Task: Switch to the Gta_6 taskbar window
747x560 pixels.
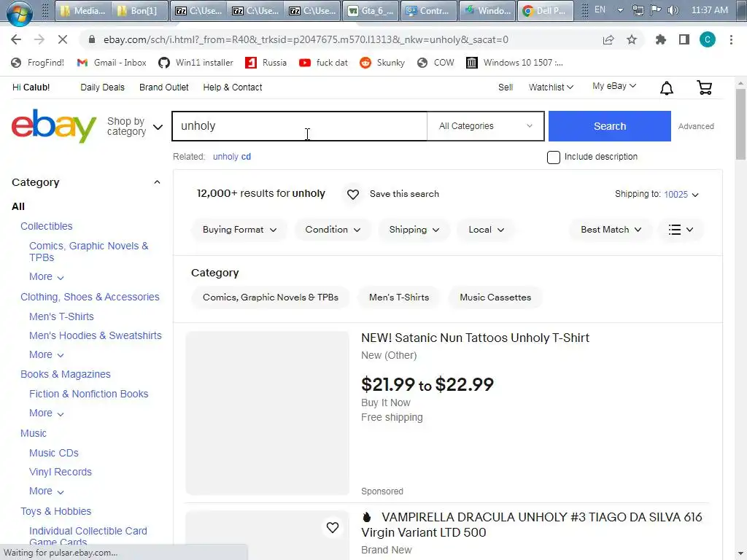Action: pos(371,10)
